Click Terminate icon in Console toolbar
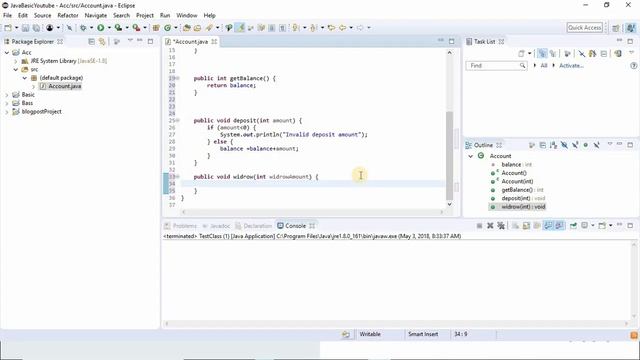The height and width of the screenshot is (360, 640). click(480, 226)
